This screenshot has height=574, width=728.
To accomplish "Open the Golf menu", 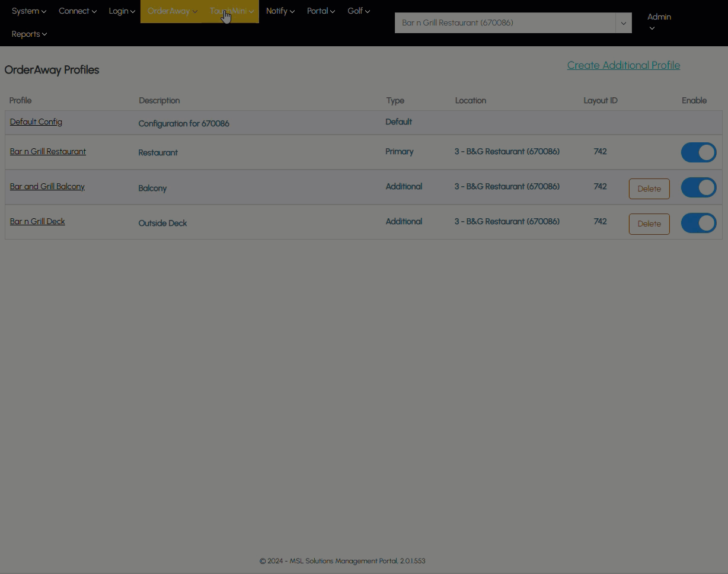I will tap(358, 11).
